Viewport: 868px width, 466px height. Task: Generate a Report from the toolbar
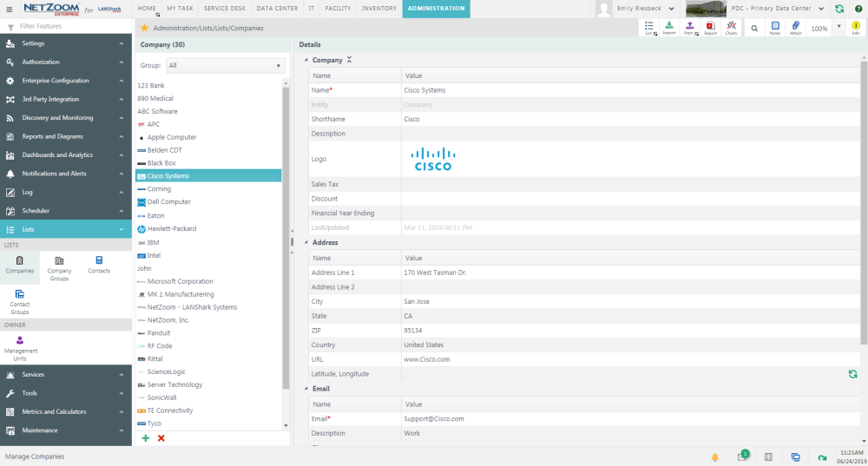710,27
